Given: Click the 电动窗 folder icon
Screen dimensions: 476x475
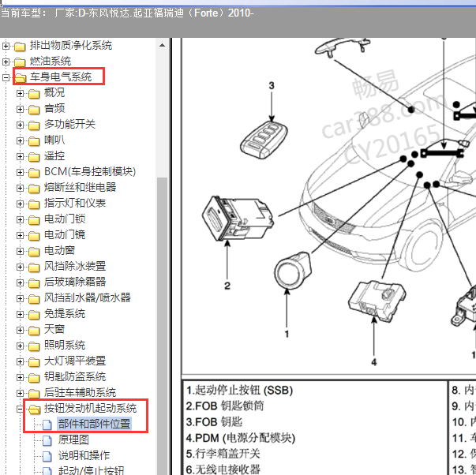Looking at the screenshot, I should coord(34,252).
